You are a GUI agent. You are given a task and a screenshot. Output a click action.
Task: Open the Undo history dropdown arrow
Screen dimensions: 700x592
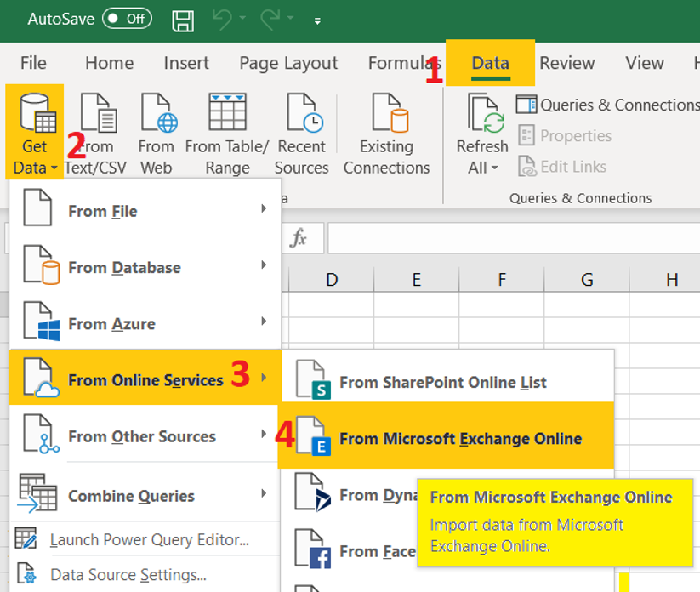click(242, 18)
